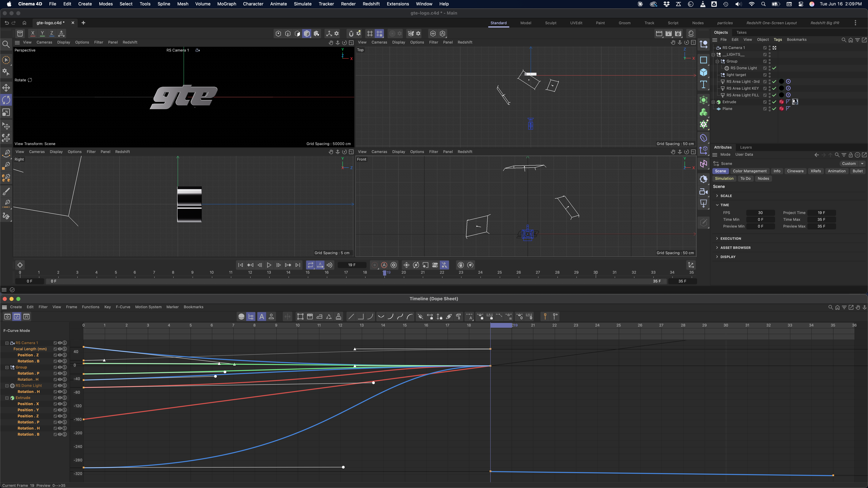Open the Simulation tab

pyautogui.click(x=724, y=178)
